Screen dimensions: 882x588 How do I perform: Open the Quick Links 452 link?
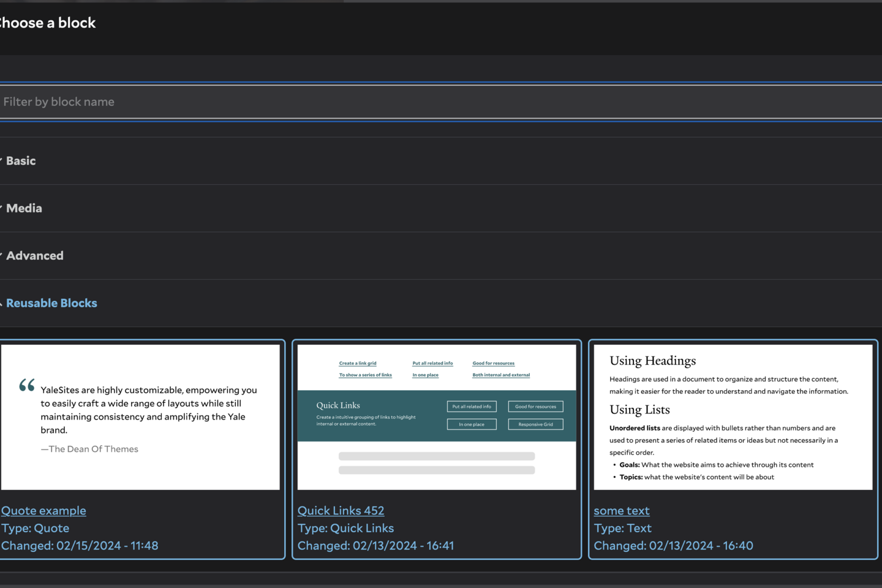click(341, 511)
